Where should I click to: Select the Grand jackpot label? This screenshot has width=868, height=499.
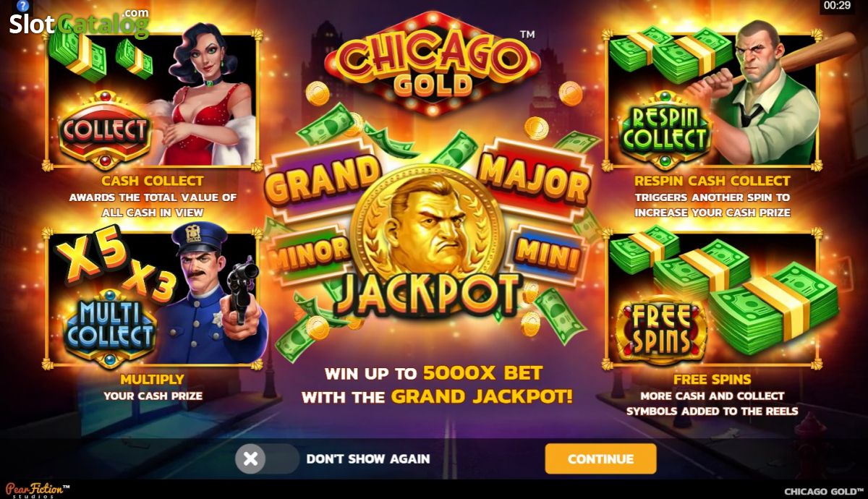323,175
